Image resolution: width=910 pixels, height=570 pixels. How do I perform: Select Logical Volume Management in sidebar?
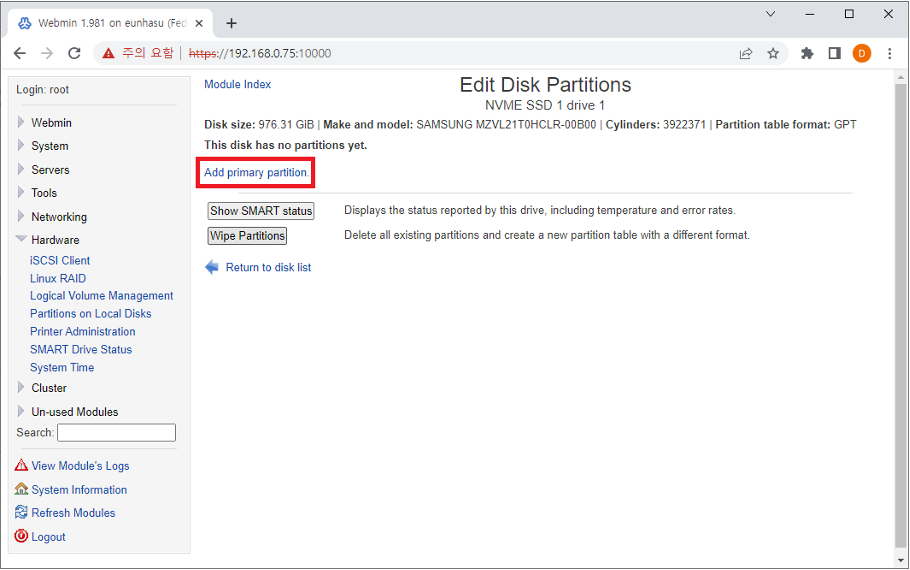pyautogui.click(x=101, y=296)
